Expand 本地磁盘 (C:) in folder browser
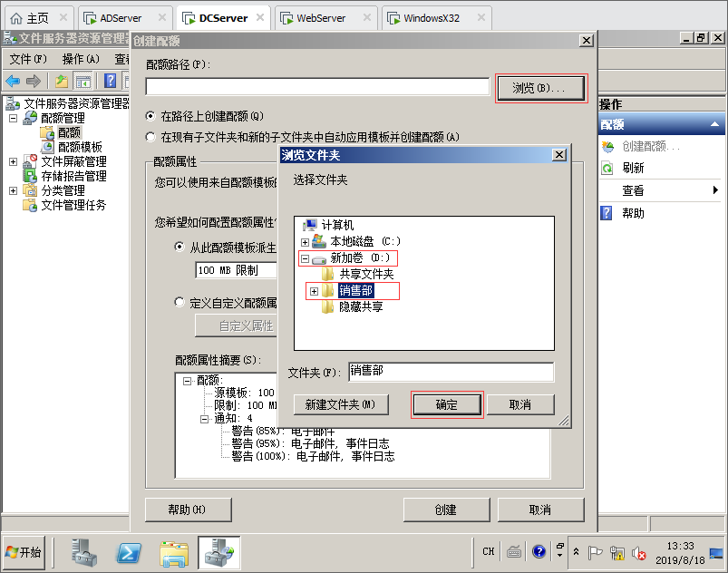This screenshot has width=728, height=573. 305,242
